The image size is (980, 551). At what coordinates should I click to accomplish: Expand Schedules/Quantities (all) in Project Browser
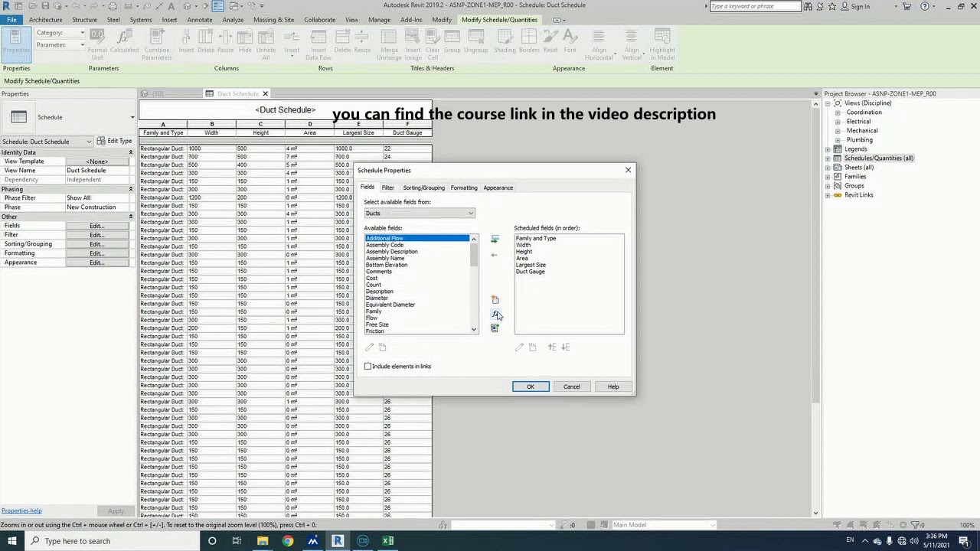[x=828, y=158]
